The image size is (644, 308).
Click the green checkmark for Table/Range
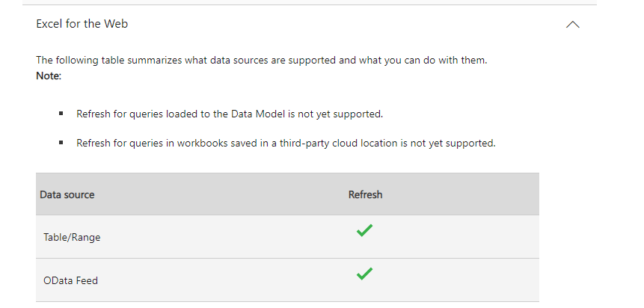tap(364, 232)
